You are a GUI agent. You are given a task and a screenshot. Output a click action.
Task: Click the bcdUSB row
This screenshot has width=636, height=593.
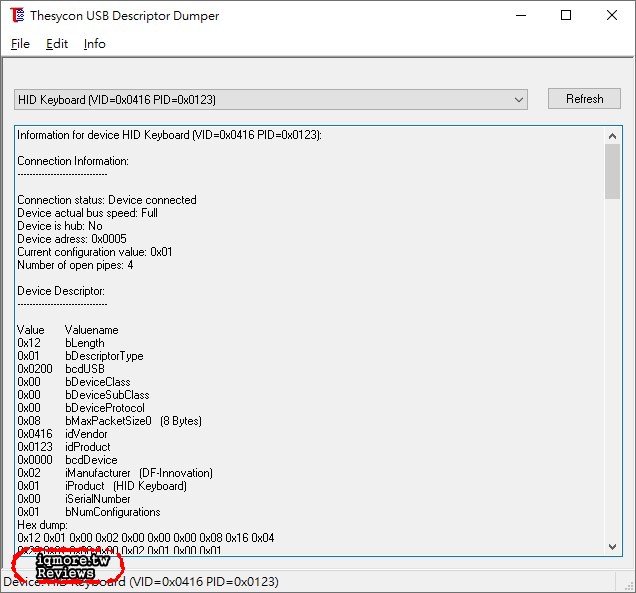click(x=61, y=369)
